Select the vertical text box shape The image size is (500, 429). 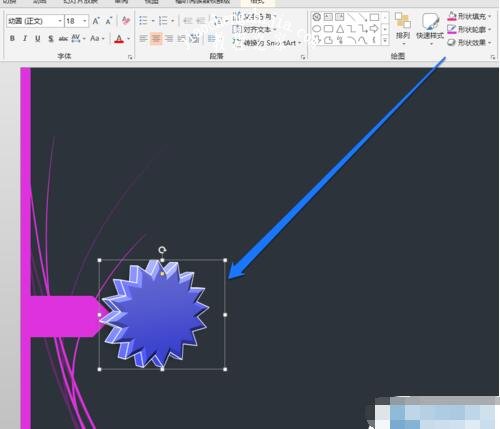340,17
